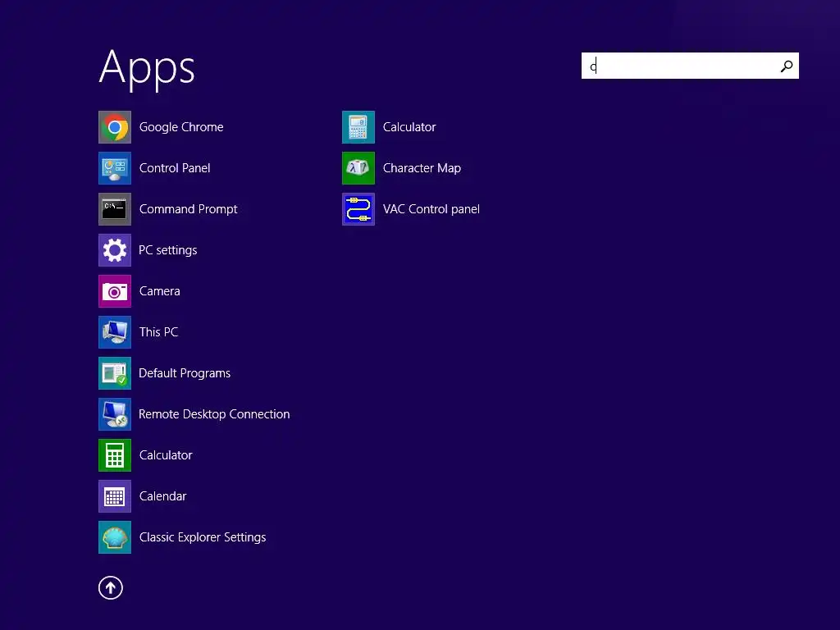Click the search magnifier icon
Viewport: 840px width, 630px height.
(x=787, y=66)
